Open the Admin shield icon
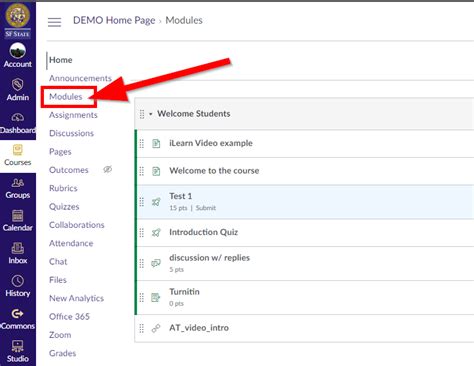 tap(18, 84)
